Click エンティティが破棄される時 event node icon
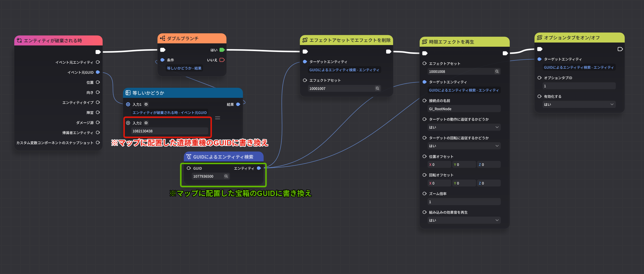Image resolution: width=644 pixels, height=274 pixels. 19,40
